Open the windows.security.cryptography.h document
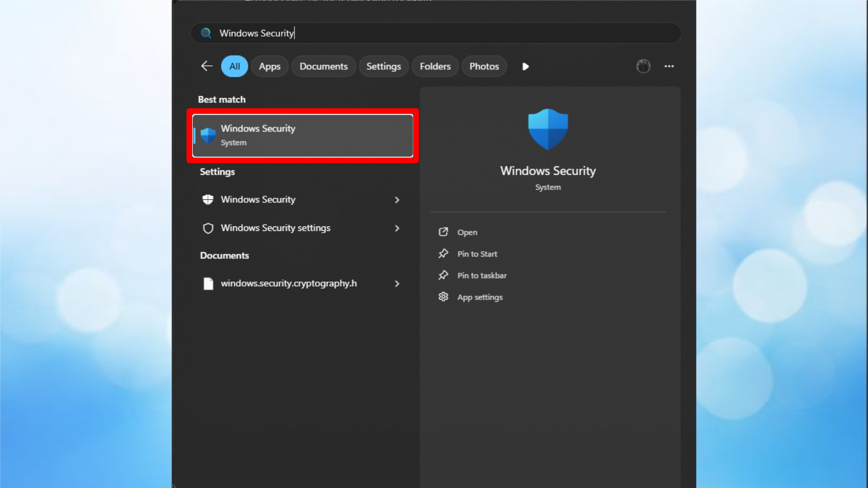Image resolution: width=868 pixels, height=488 pixels. coord(288,283)
